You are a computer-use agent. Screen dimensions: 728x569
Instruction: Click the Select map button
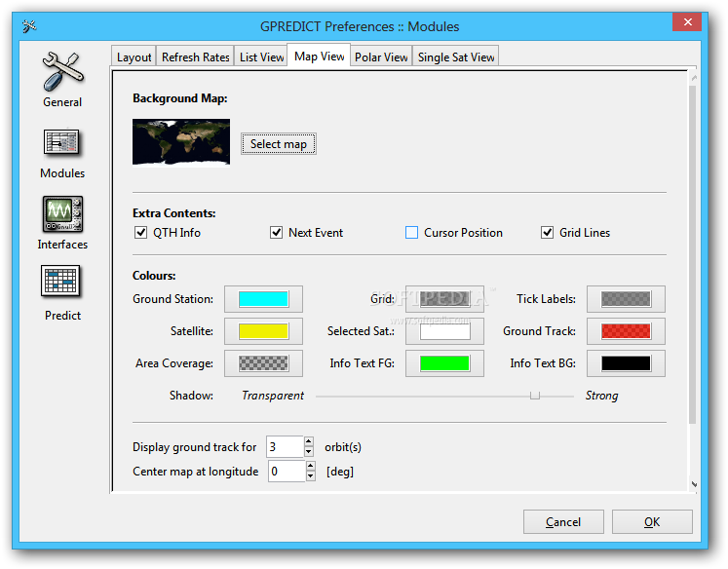pos(279,144)
